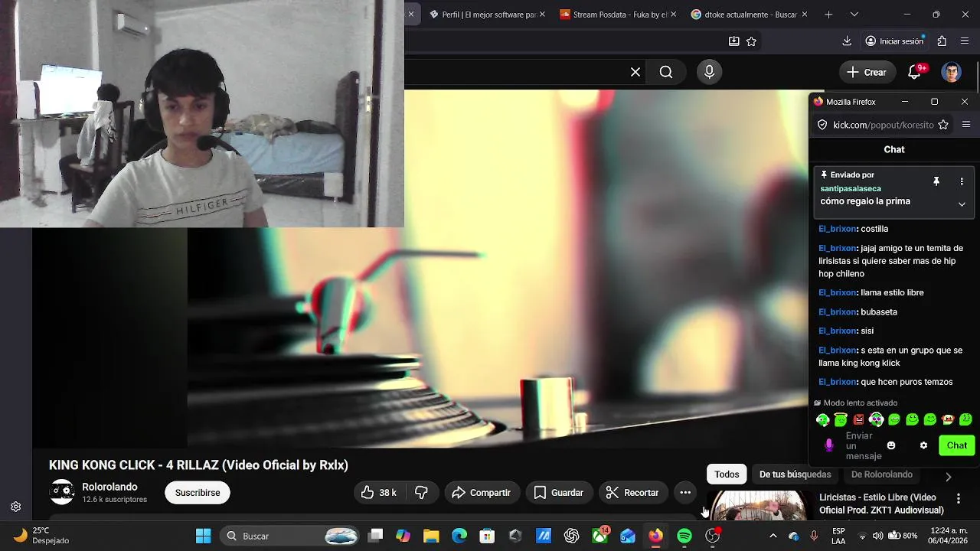Send message with green Chat button

pyautogui.click(x=956, y=445)
